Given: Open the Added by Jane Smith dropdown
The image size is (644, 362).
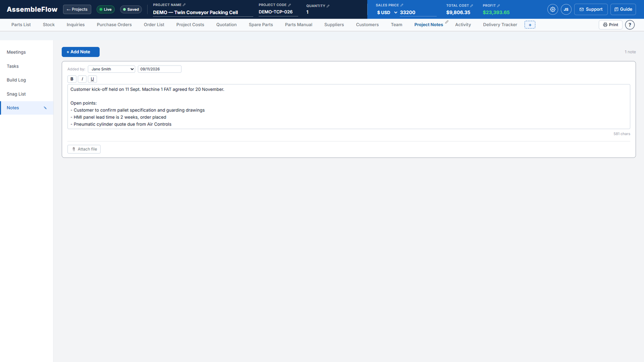Looking at the screenshot, I should pos(111,69).
